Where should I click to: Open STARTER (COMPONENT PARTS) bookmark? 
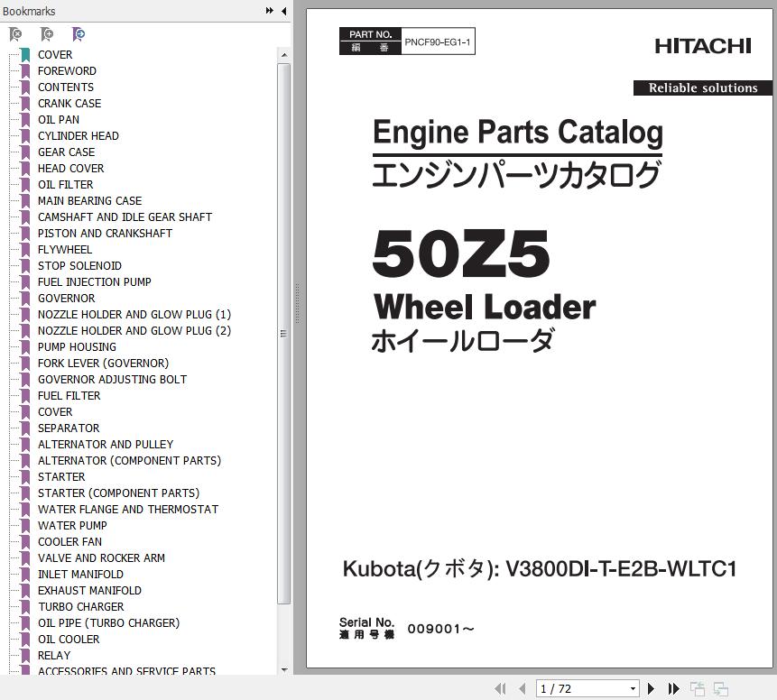click(x=118, y=493)
